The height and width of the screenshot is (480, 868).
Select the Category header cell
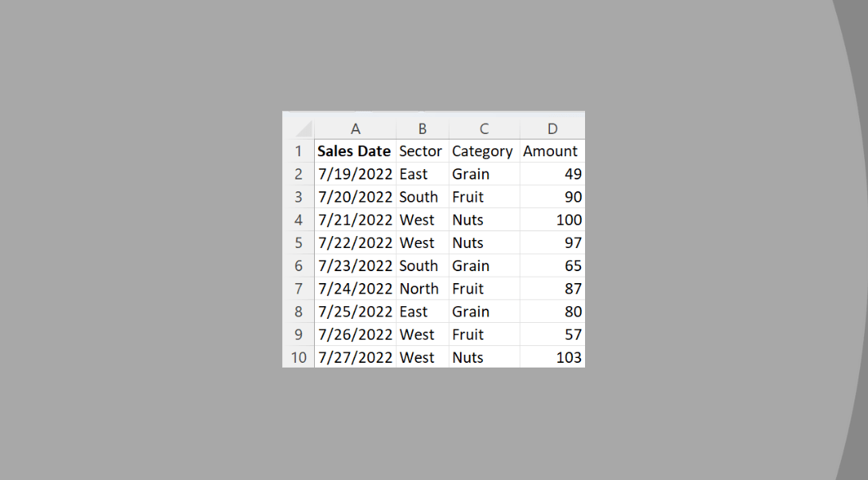pyautogui.click(x=483, y=151)
